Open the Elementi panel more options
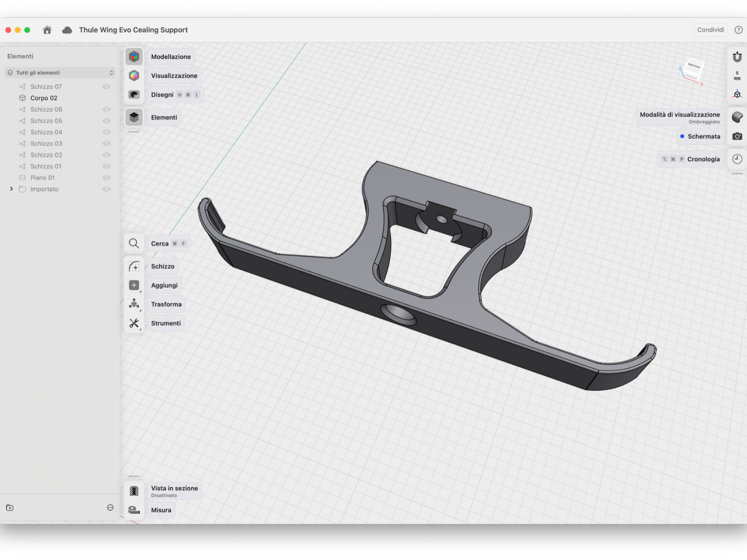 [x=110, y=507]
